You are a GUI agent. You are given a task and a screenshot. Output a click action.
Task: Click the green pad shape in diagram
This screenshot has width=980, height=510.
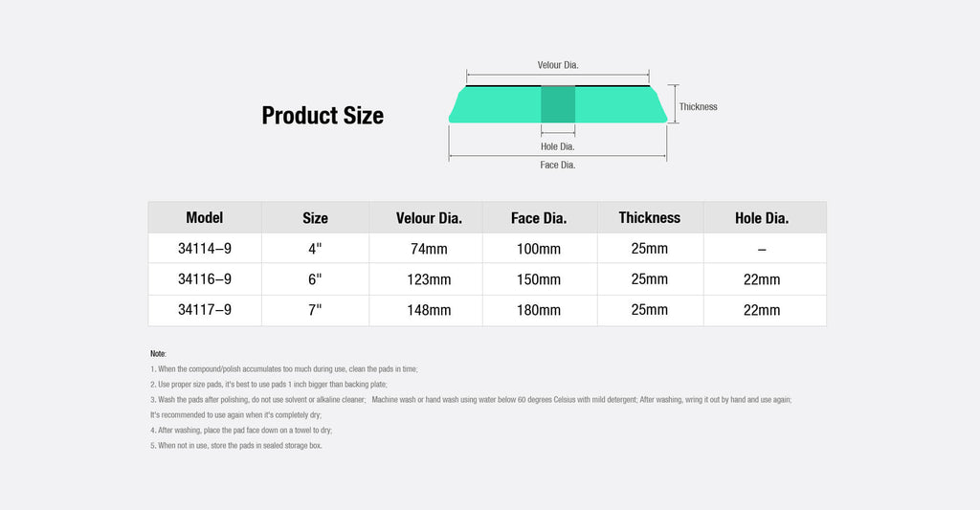click(498, 104)
